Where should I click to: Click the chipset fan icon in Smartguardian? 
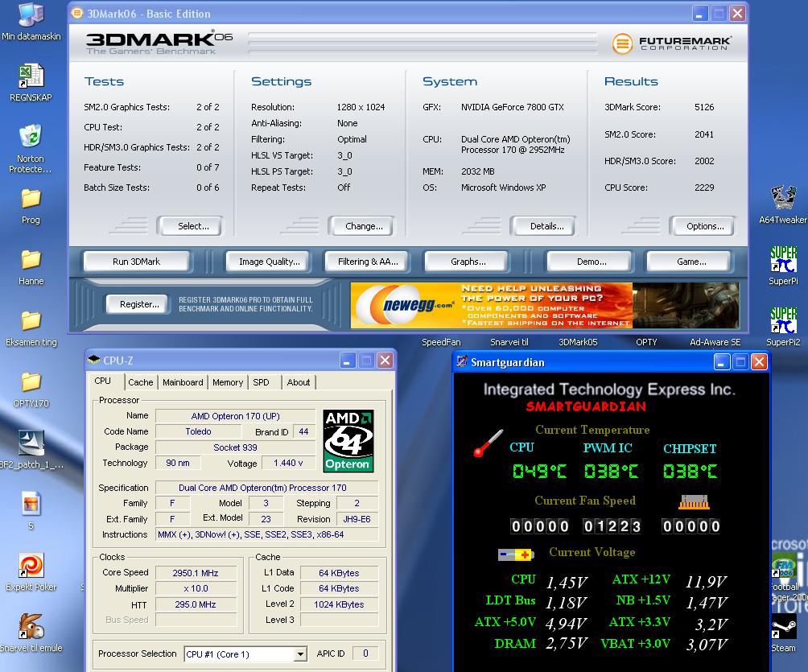(694, 502)
